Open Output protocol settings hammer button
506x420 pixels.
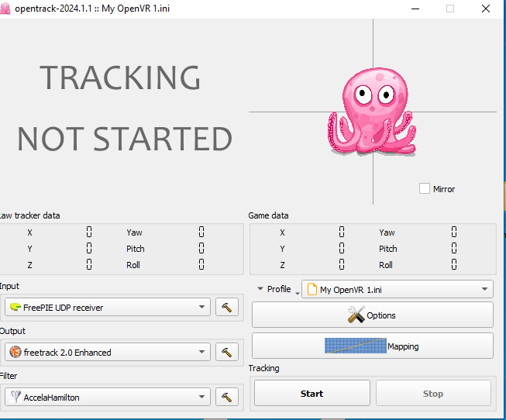(226, 353)
